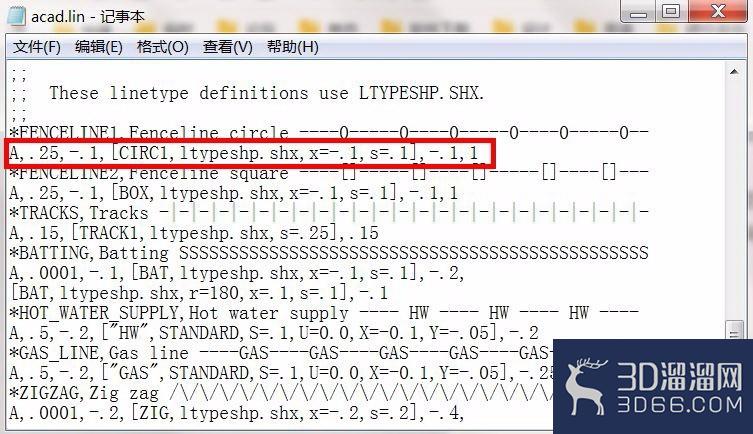
Task: Click the line containing [BOX,ltypeshp.shx
Action: point(233,193)
